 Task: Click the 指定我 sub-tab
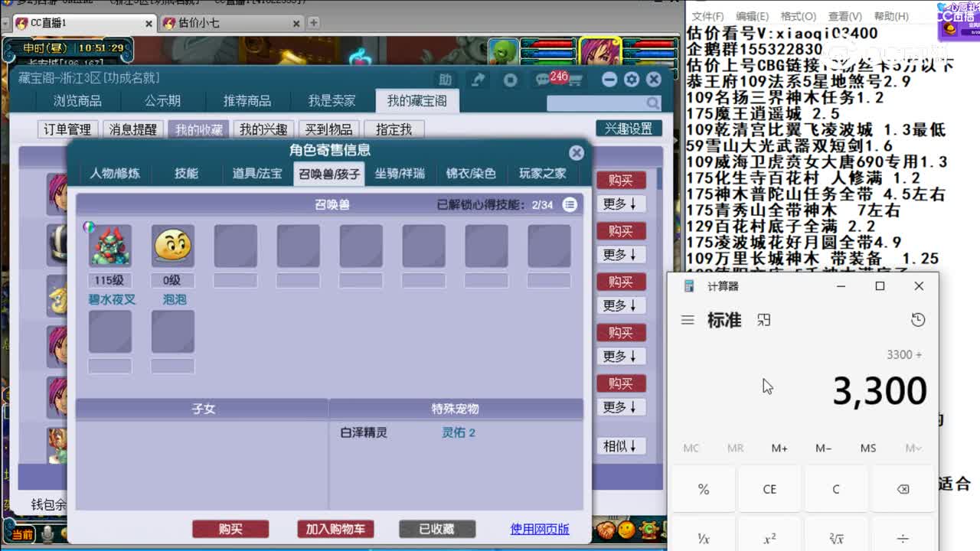pyautogui.click(x=394, y=129)
